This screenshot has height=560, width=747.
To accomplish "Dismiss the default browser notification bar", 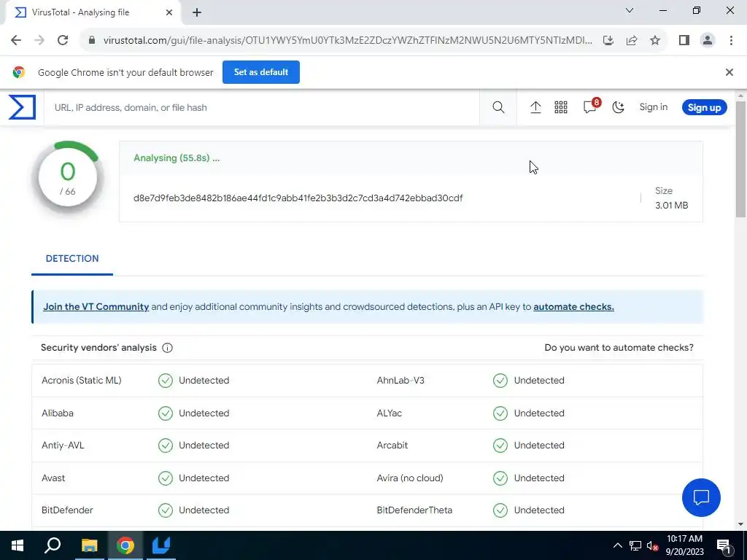I will tap(729, 72).
